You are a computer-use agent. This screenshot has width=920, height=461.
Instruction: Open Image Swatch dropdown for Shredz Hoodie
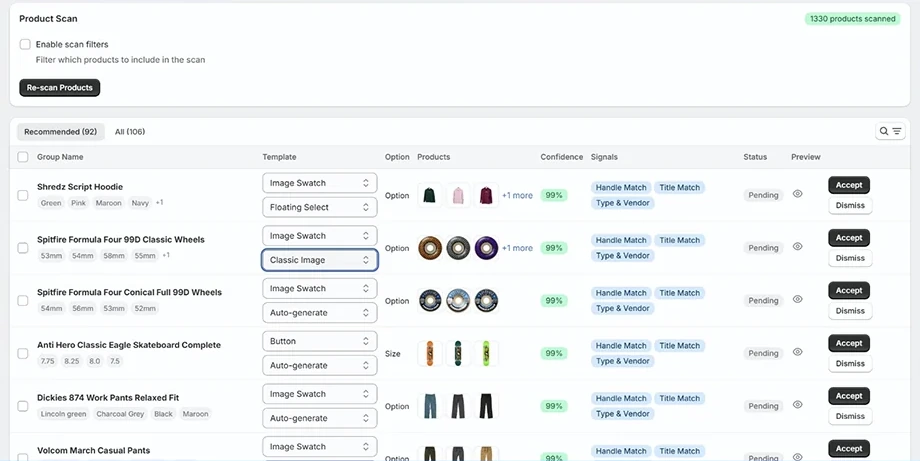[319, 183]
